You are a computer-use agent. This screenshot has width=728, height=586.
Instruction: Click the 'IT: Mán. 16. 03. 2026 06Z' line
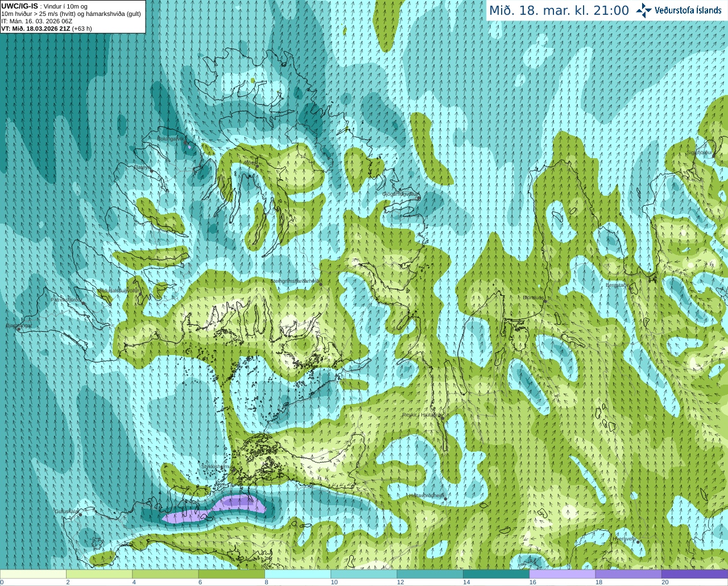(37, 21)
